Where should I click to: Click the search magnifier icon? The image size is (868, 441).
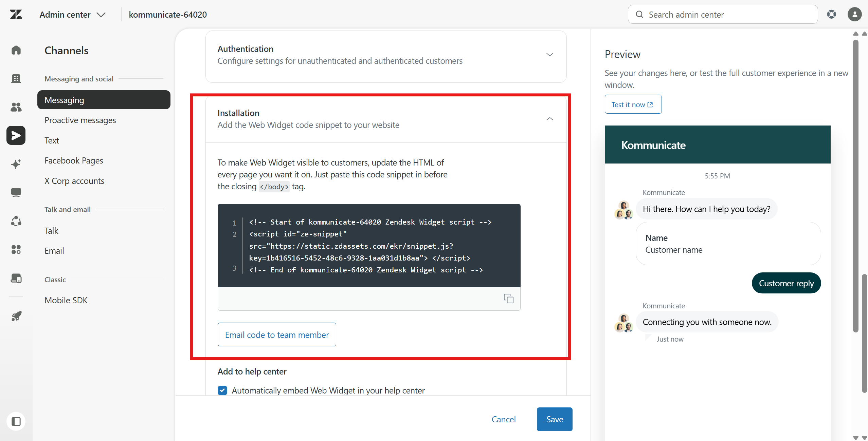click(x=639, y=14)
